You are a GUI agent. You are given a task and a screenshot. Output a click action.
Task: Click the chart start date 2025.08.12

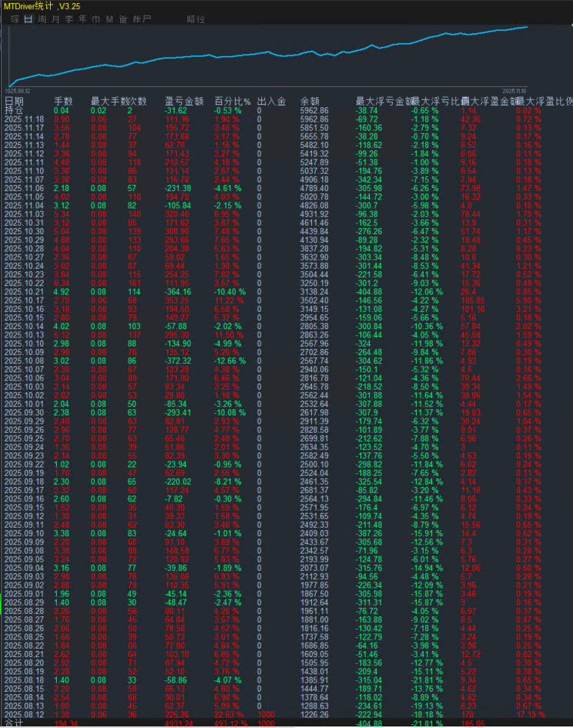(x=18, y=91)
